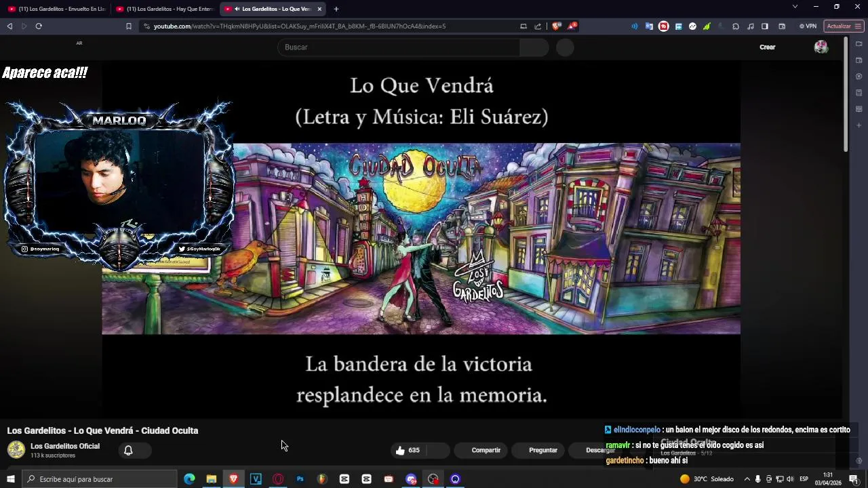Open the Brave Wallet icon
Screen dimensions: 868x488
point(782,26)
